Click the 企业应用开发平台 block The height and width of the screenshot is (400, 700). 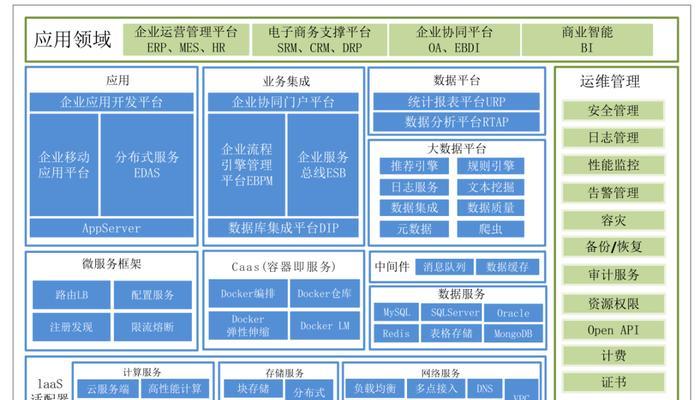112,102
